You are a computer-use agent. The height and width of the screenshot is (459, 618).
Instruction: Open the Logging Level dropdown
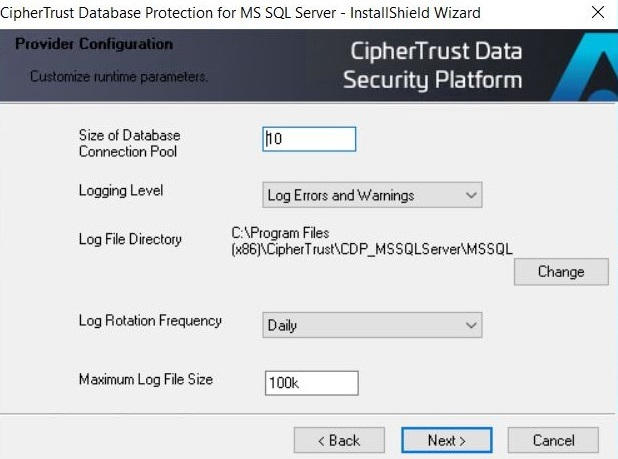click(372, 195)
